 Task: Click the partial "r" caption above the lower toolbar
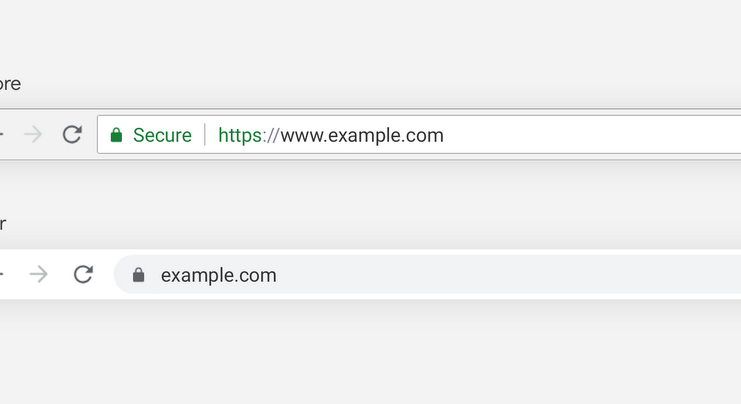click(3, 224)
